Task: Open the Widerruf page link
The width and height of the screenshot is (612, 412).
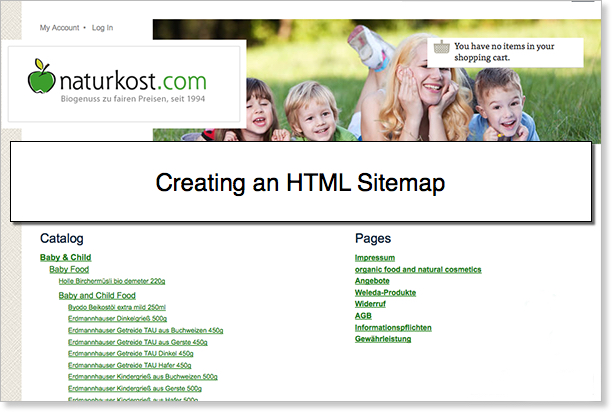Action: 370,304
